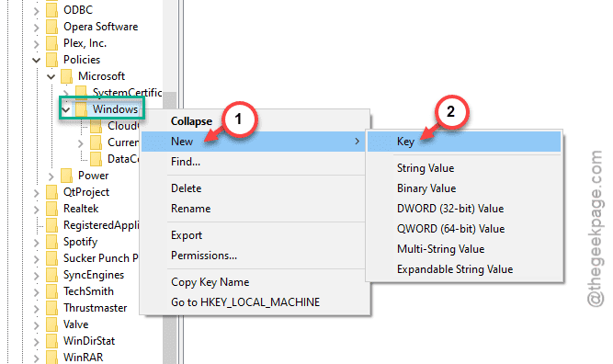Viewport: 613px width, 364px height.
Task: Click the Power folder icon
Action: [66, 176]
